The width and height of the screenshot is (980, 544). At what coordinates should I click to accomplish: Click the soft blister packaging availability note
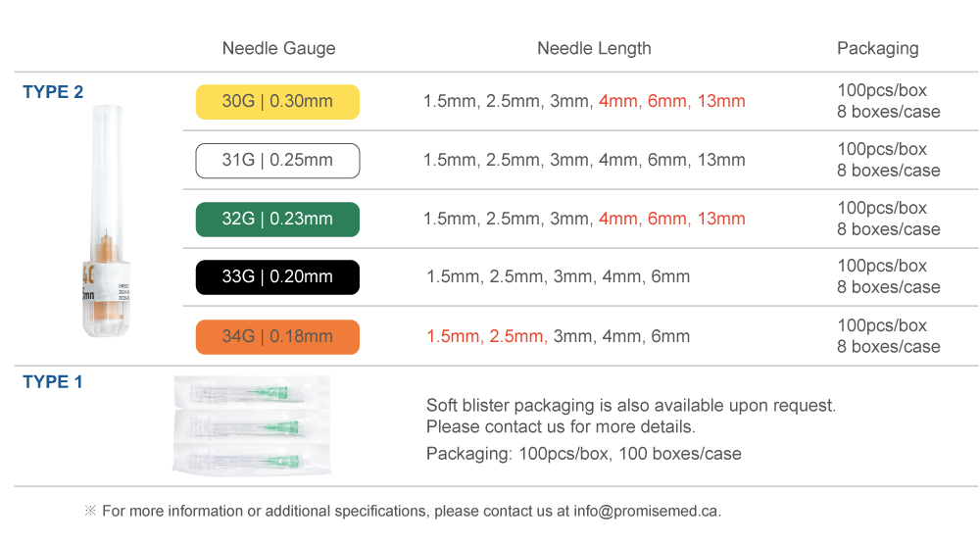[x=630, y=406]
